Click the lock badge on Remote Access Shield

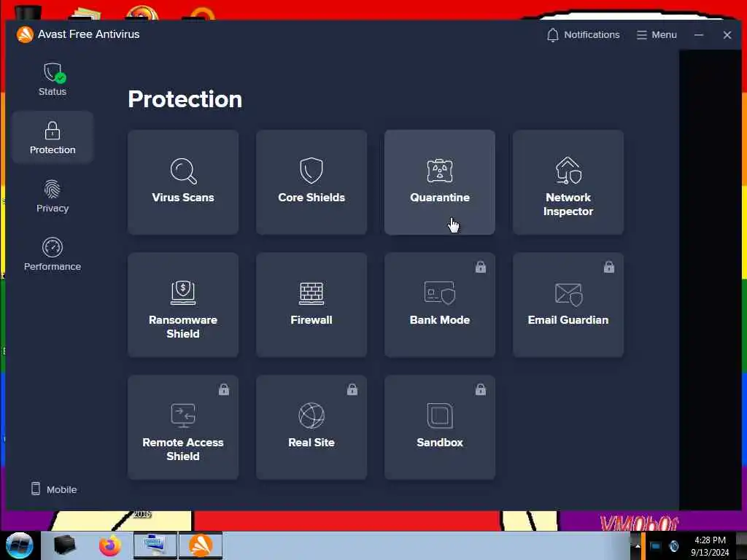pos(224,389)
